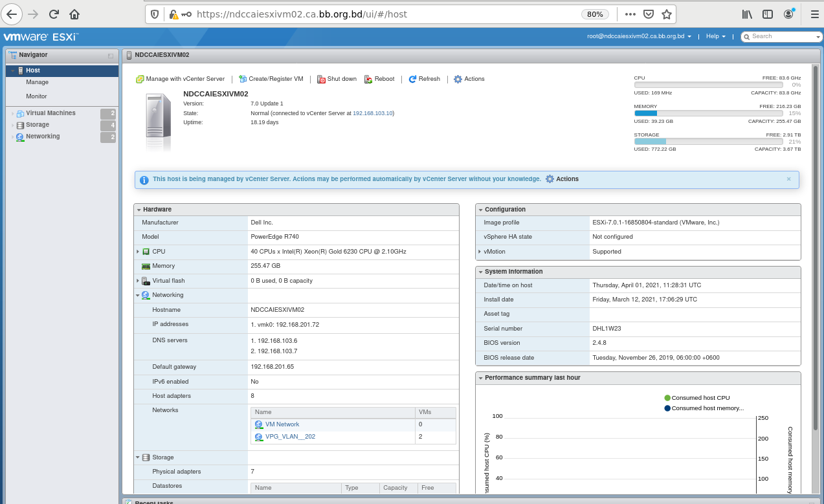Open the Help dropdown menu
The image size is (824, 504).
coord(715,37)
